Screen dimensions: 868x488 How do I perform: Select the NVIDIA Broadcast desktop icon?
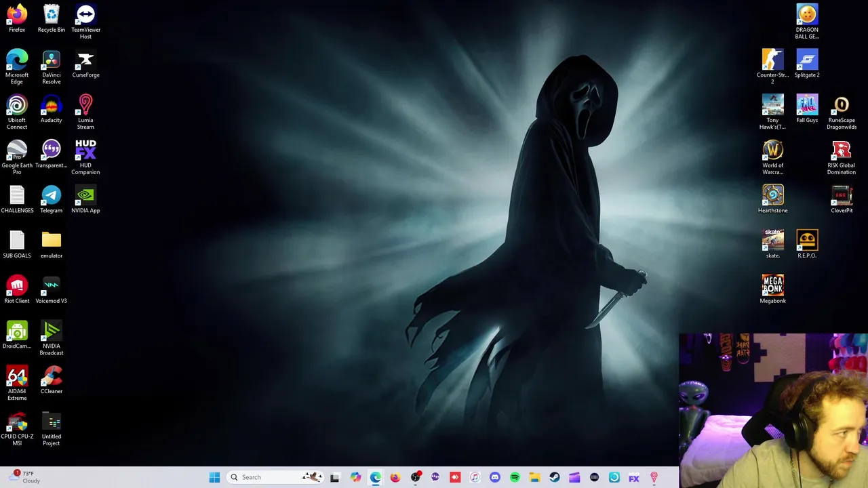(52, 338)
